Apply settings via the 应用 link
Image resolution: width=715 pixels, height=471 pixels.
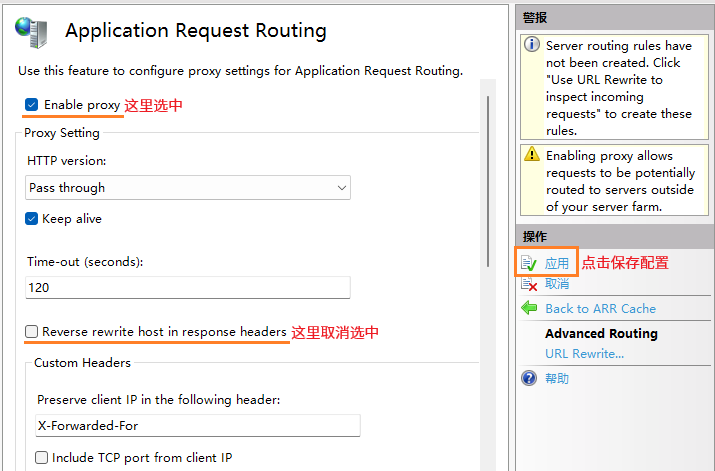pos(557,263)
